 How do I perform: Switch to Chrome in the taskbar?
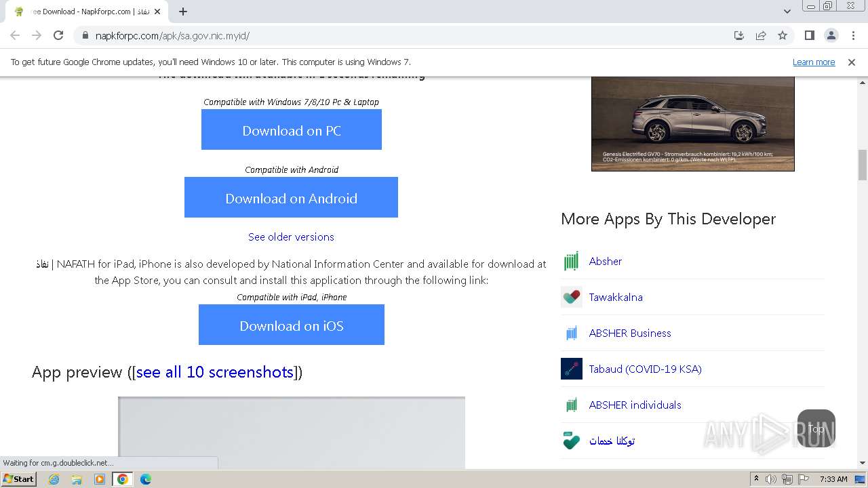pos(123,479)
